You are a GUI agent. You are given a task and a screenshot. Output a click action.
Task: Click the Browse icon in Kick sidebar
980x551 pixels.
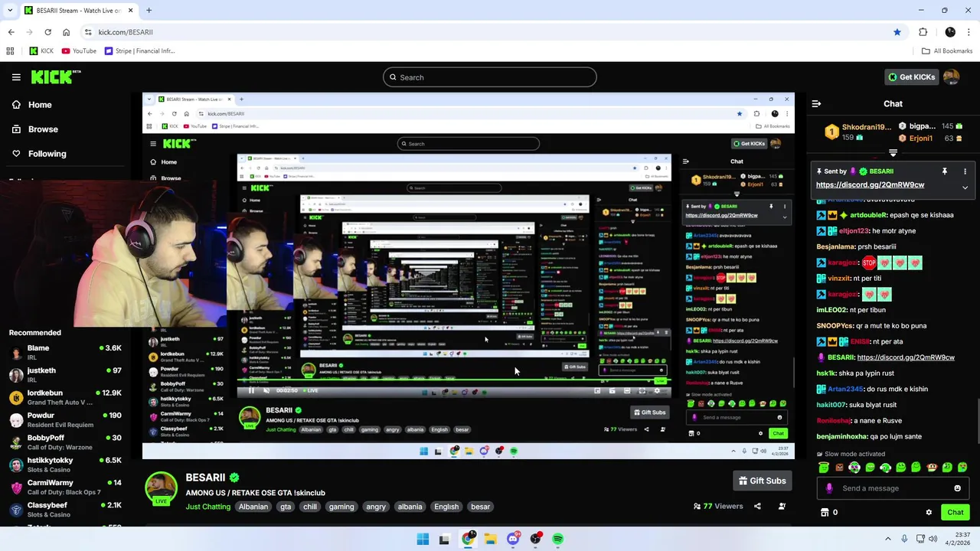pos(16,129)
